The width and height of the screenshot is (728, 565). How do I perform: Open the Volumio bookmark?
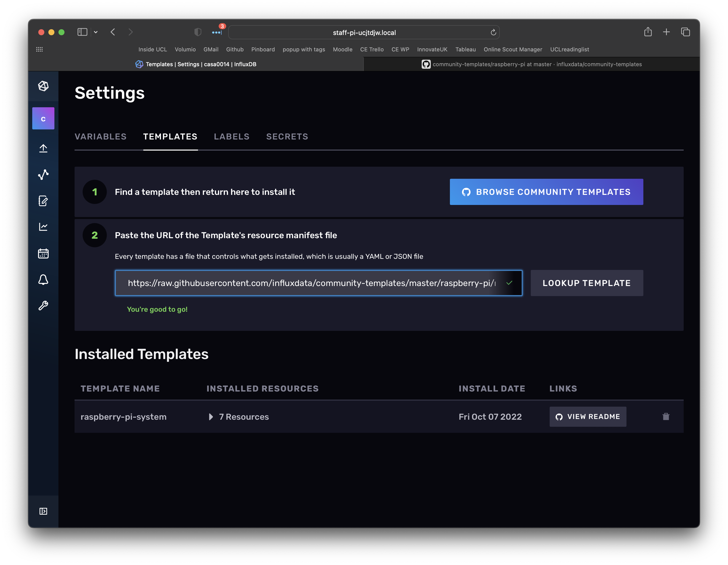tap(185, 49)
